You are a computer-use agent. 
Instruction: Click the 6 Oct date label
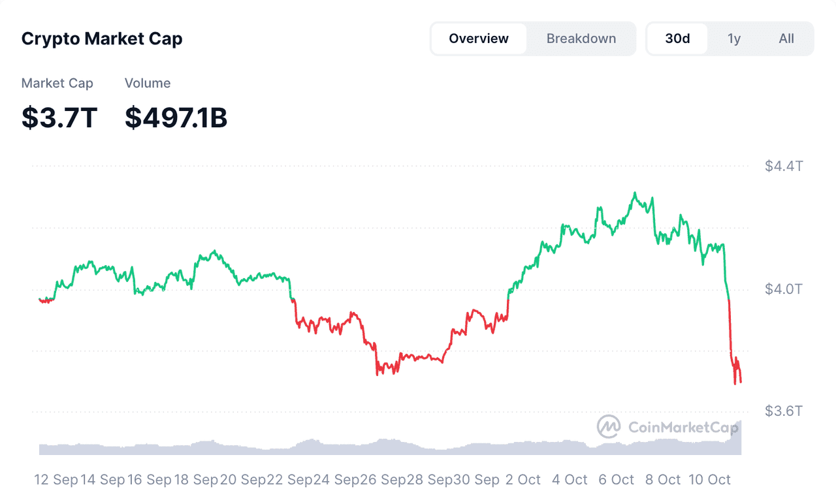coord(617,480)
